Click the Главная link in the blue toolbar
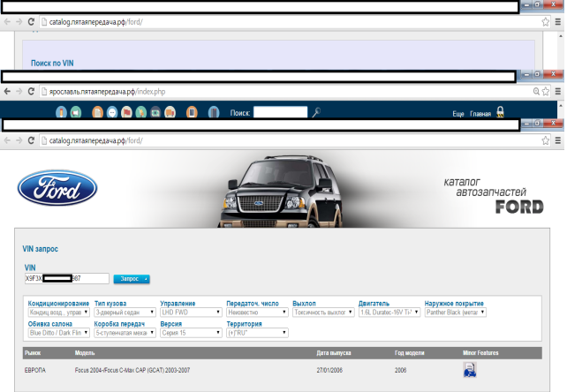This screenshot has width=567, height=392. pyautogui.click(x=480, y=114)
